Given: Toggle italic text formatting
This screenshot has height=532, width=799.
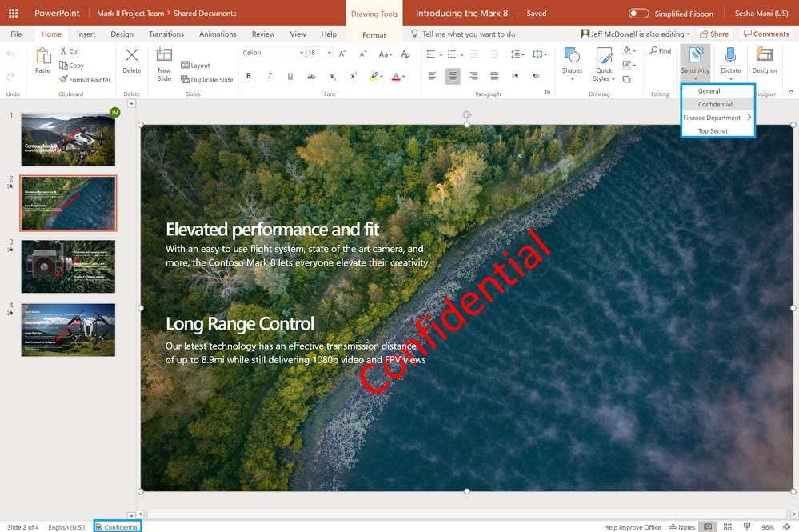Looking at the screenshot, I should tap(270, 76).
